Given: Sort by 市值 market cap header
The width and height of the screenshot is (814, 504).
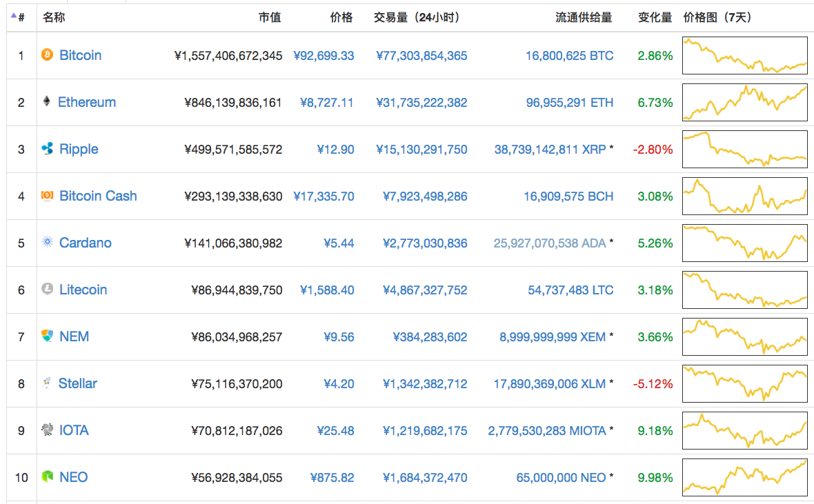Looking at the screenshot, I should point(270,17).
